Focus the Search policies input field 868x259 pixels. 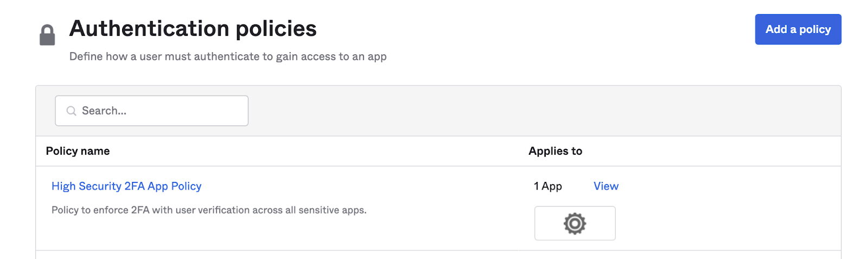pos(163,111)
